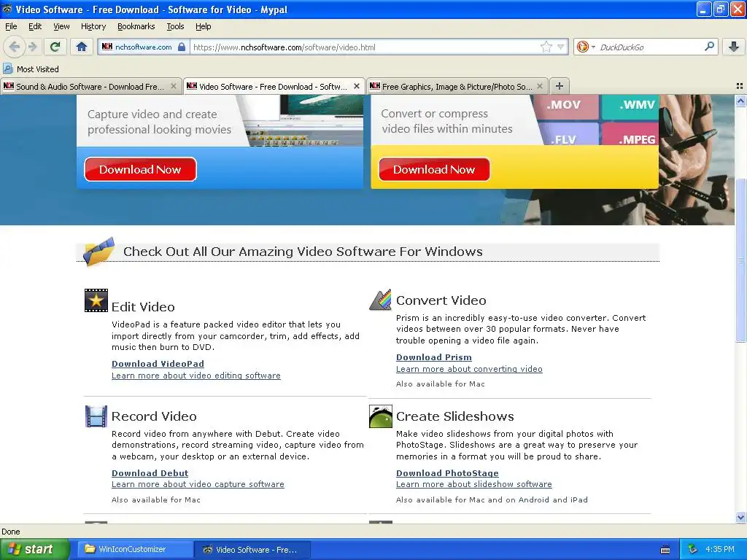Open the File menu
Image resolution: width=747 pixels, height=560 pixels.
point(11,27)
